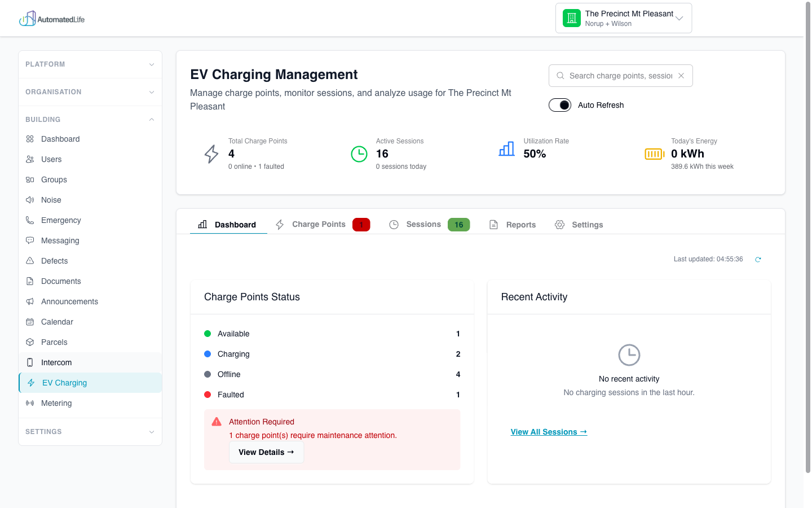
Task: Open Announcements via the megaphone icon
Action: [30, 301]
